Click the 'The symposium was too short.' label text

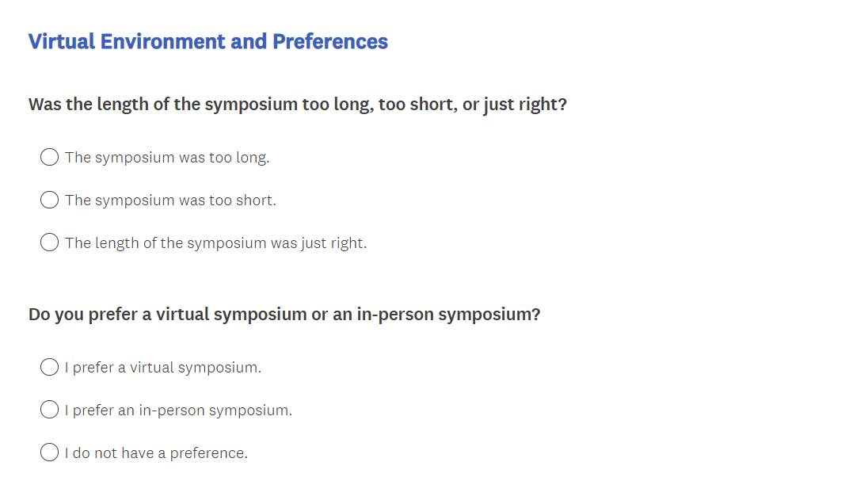pos(170,200)
